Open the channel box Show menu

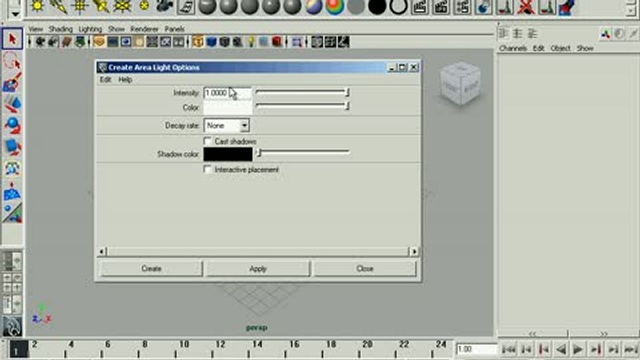(585, 48)
